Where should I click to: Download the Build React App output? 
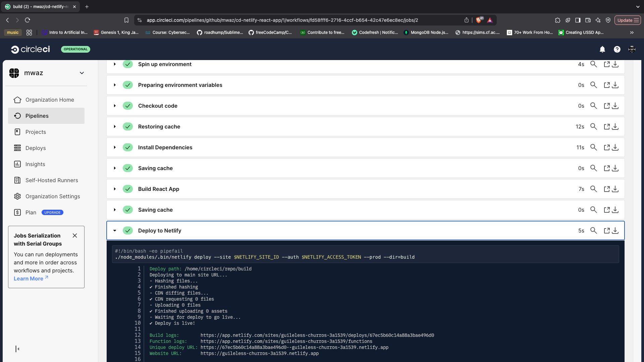click(x=615, y=189)
